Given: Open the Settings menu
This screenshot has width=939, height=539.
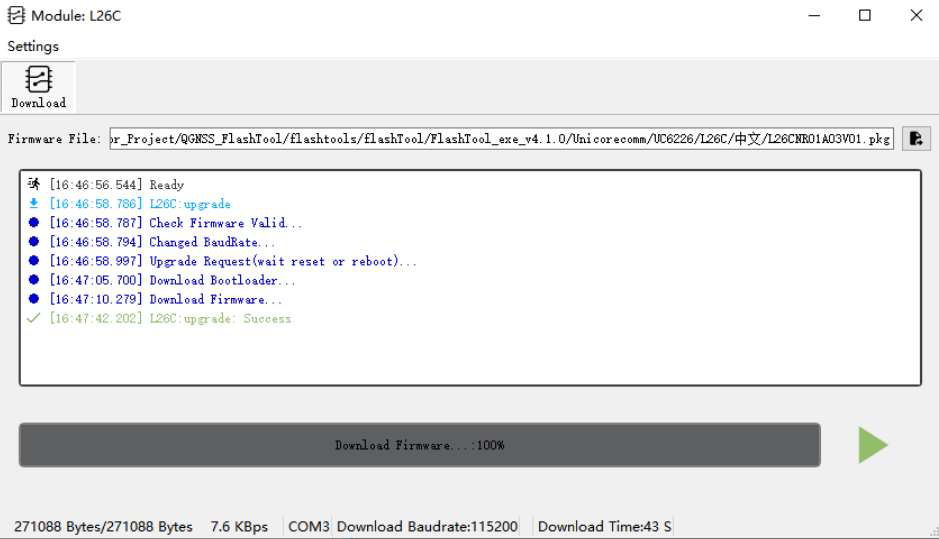Looking at the screenshot, I should tap(33, 46).
